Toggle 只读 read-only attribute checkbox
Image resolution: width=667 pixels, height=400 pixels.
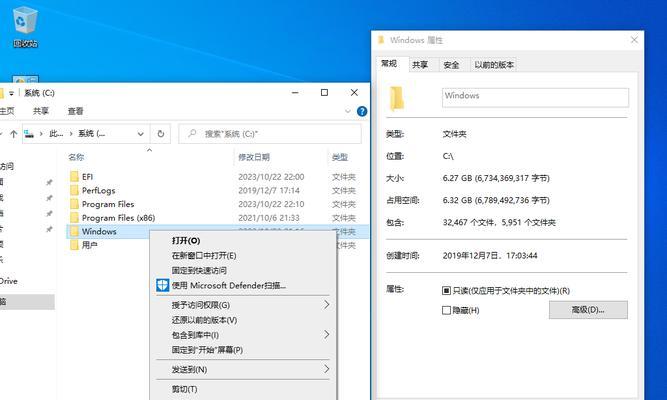[446, 291]
